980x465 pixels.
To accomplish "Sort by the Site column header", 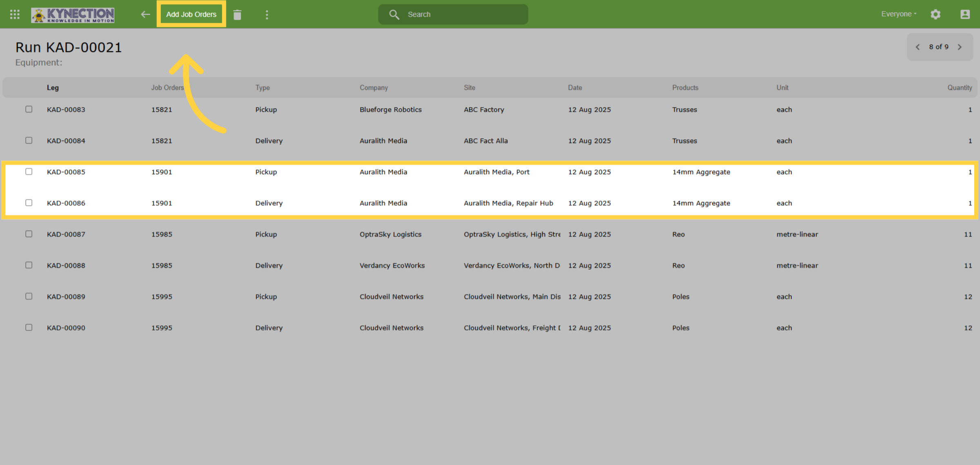I will click(469, 87).
